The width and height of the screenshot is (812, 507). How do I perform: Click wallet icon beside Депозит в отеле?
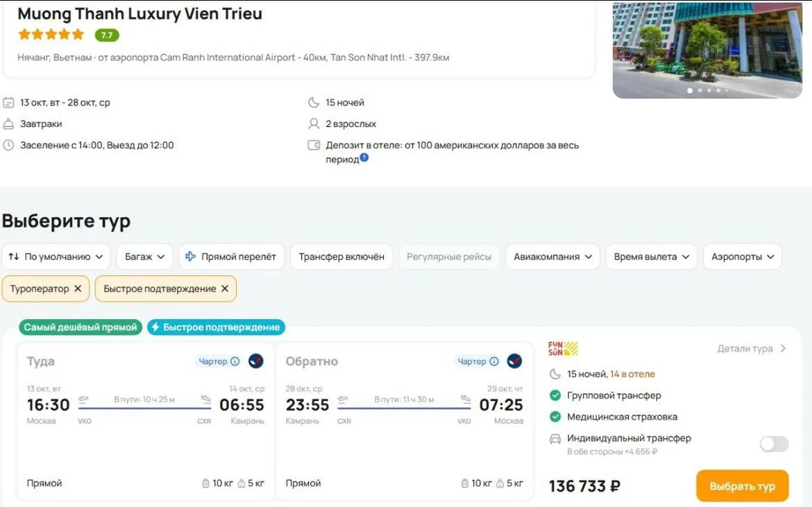[x=314, y=146]
